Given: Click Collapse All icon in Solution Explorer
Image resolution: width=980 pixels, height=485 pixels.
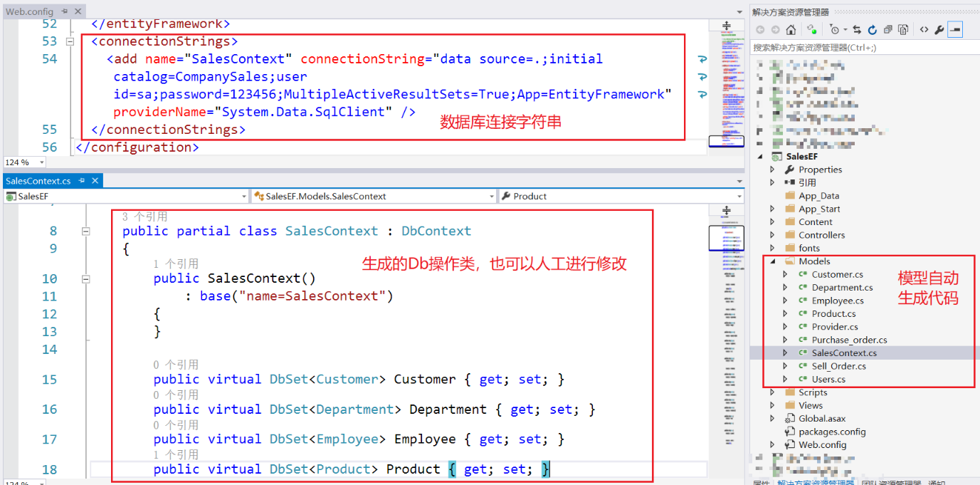Looking at the screenshot, I should tap(887, 30).
